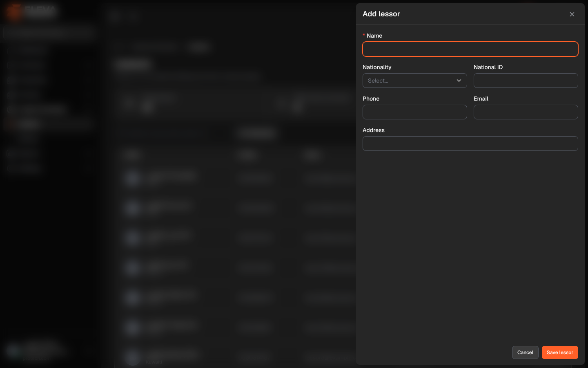Click the chevron arrow in Nationality select
588x368 pixels.
[459, 81]
